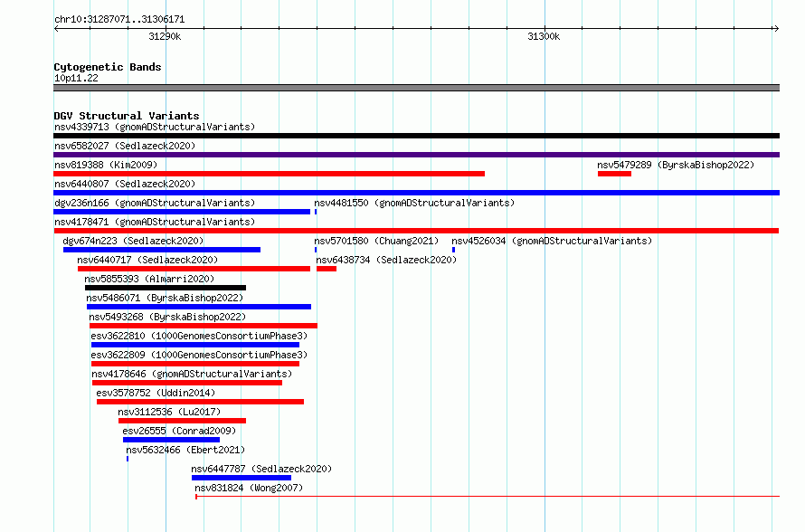Open variant nsv831824 (Wong2007) label

249,488
